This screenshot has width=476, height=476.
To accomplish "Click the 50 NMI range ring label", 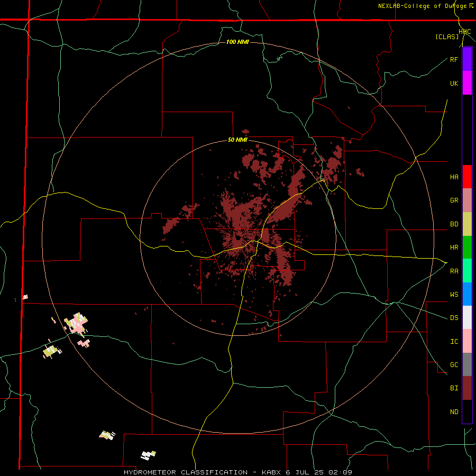I will click(x=237, y=140).
